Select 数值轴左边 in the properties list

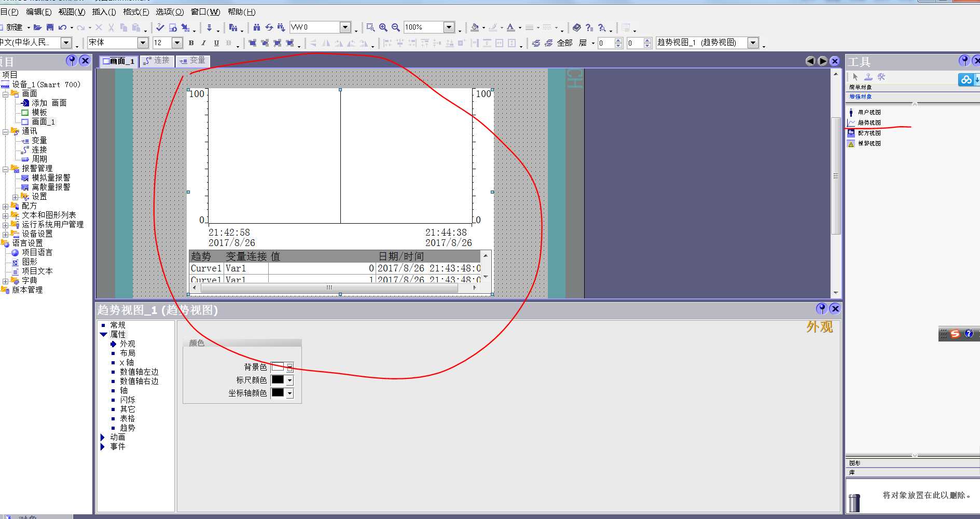click(x=139, y=372)
